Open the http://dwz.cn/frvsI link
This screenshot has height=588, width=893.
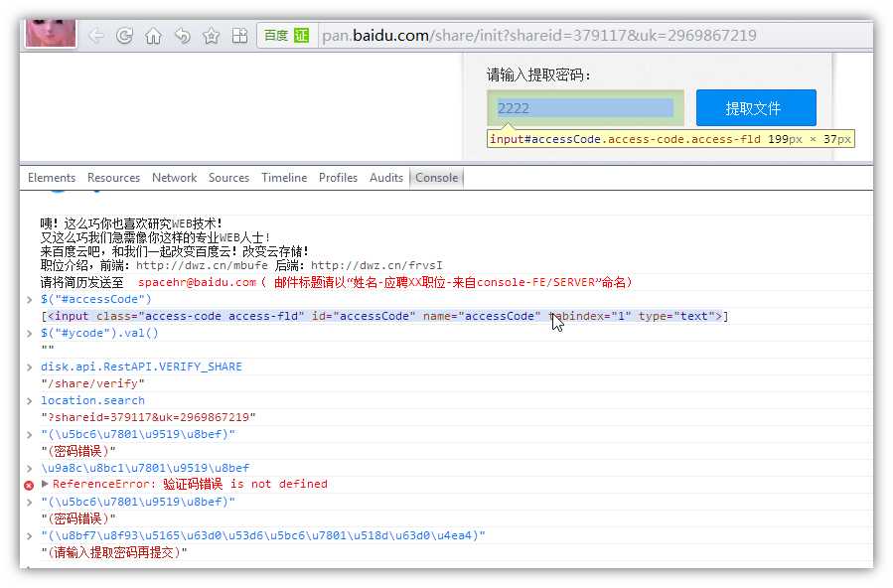(376, 265)
